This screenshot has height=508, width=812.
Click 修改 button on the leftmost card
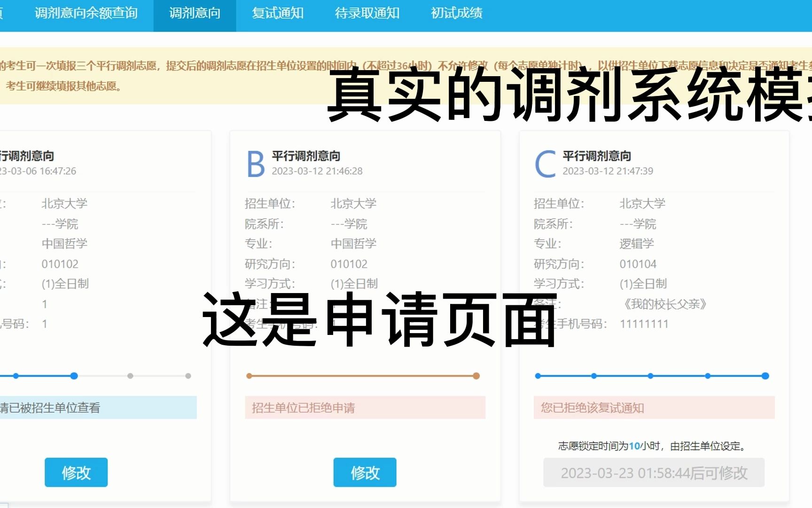76,472
